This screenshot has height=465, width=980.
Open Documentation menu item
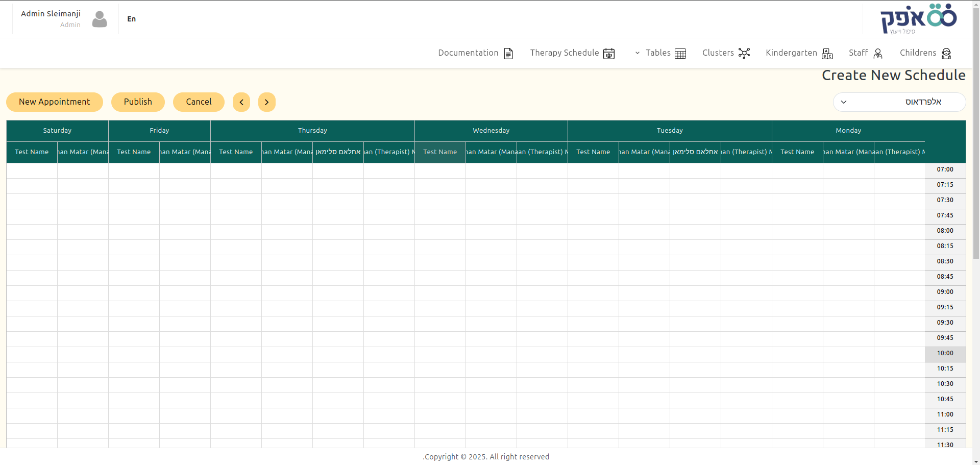[x=476, y=53]
